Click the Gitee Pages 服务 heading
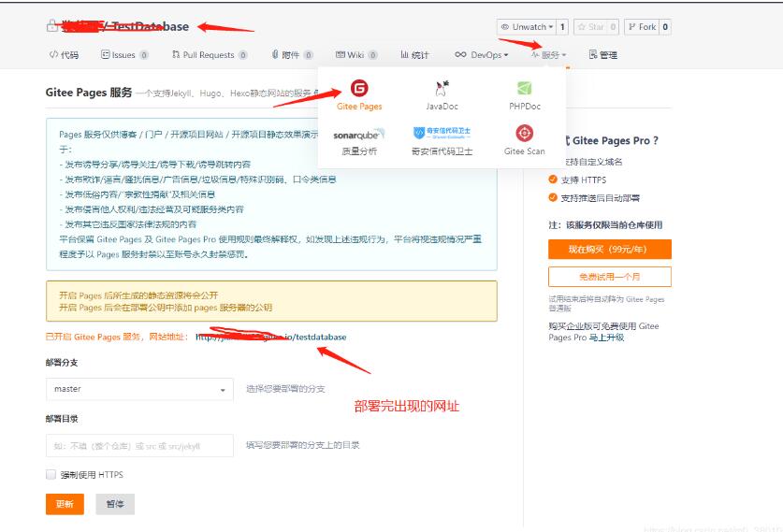The width and height of the screenshot is (783, 532). [89, 93]
